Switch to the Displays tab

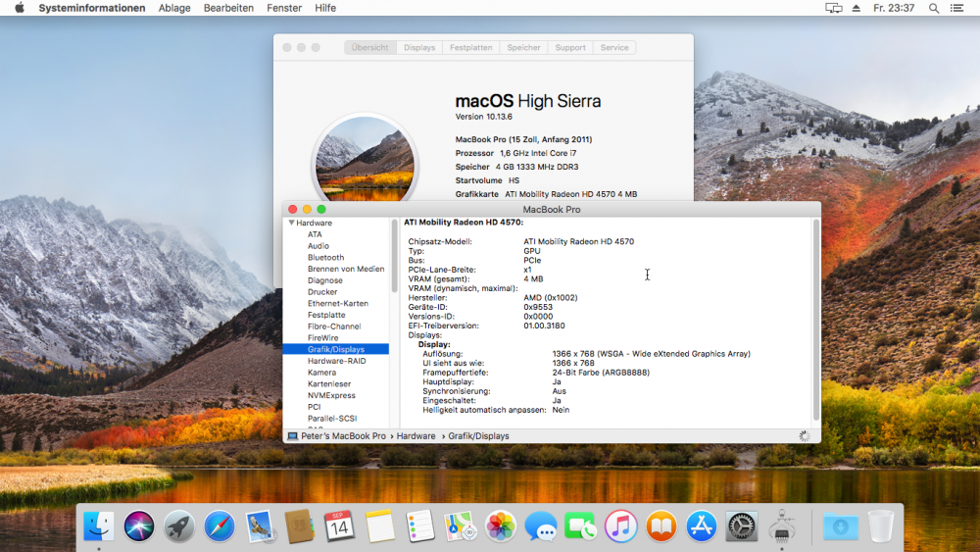point(419,47)
